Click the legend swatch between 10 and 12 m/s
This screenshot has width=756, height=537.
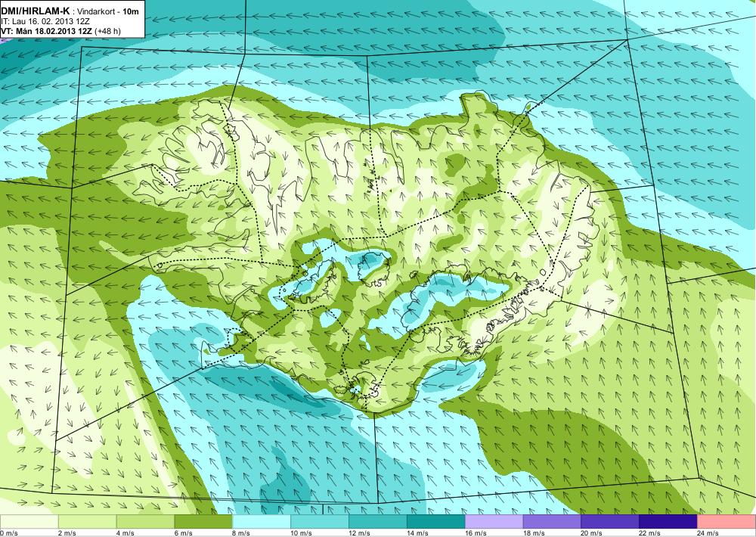pos(320,522)
